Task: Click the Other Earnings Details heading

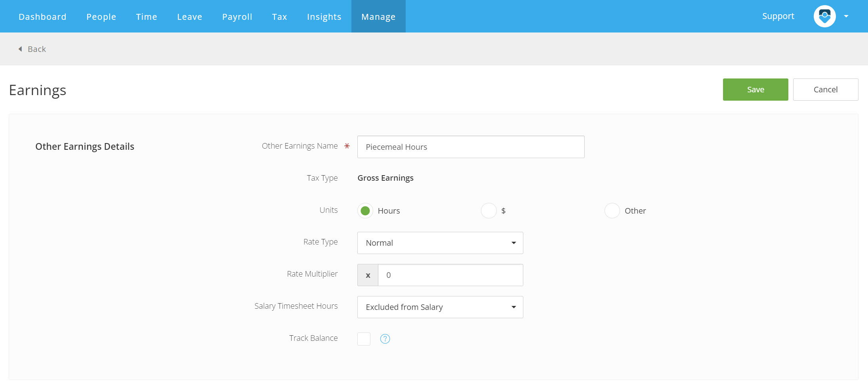Action: (85, 147)
